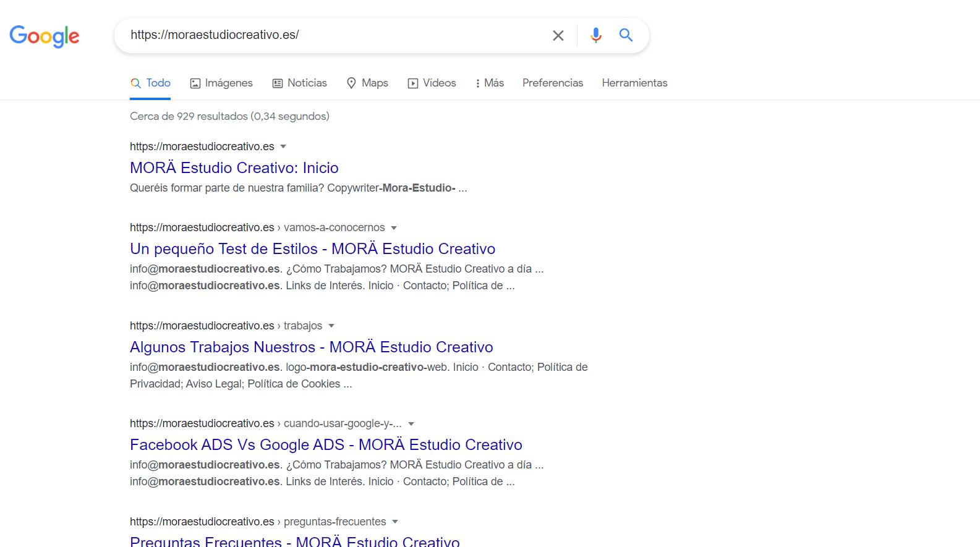Open Preguntas Frecuentes result link
This screenshot has width=980, height=547.
[295, 541]
